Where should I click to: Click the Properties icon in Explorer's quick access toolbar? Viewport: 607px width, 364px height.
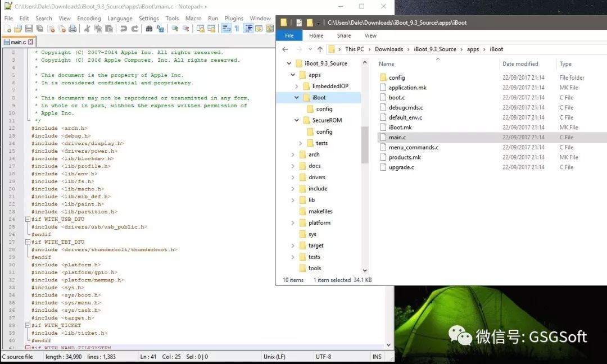tap(299, 23)
